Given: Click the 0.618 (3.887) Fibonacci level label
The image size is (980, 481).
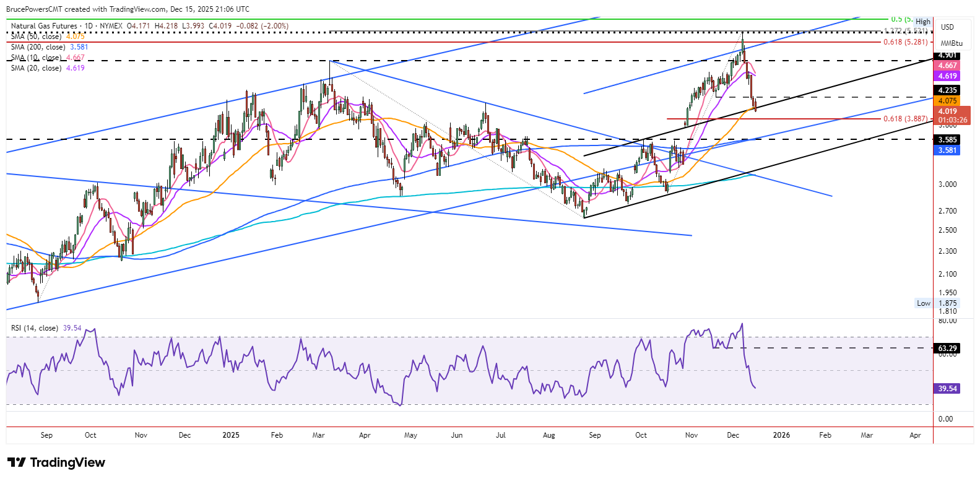Looking at the screenshot, I should 906,119.
